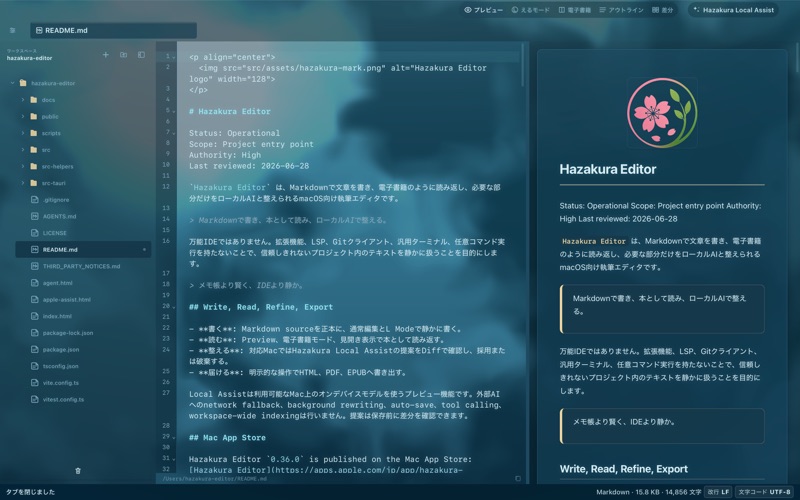Click the sidebar menu icon left of README tab
This screenshot has height=500, width=800.
point(12,30)
